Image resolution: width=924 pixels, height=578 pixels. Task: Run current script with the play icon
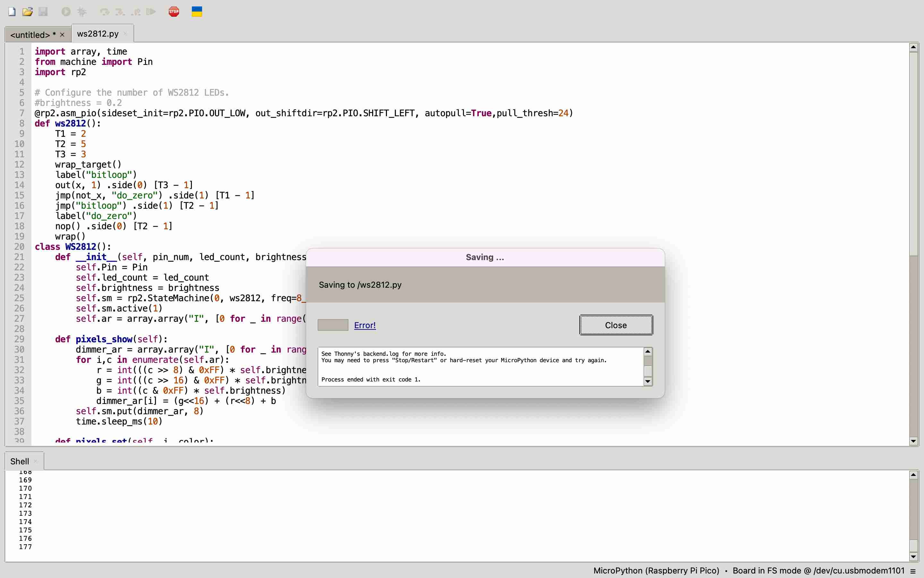pos(66,12)
